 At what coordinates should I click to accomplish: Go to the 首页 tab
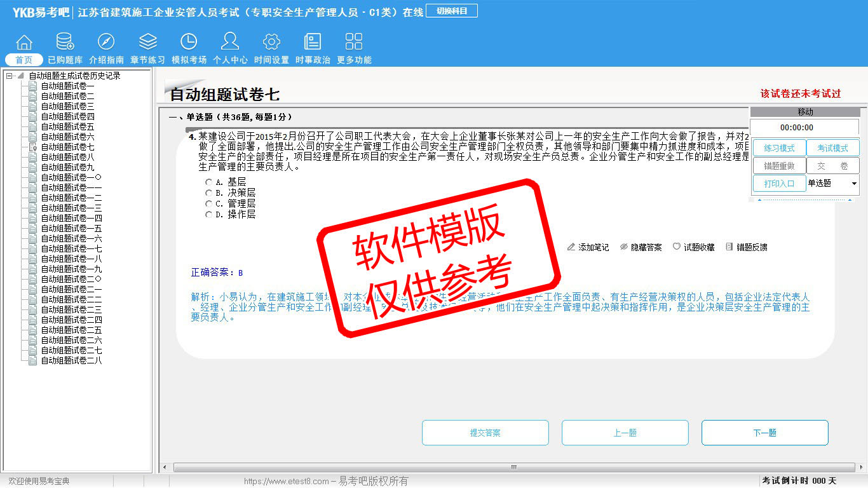tap(24, 60)
